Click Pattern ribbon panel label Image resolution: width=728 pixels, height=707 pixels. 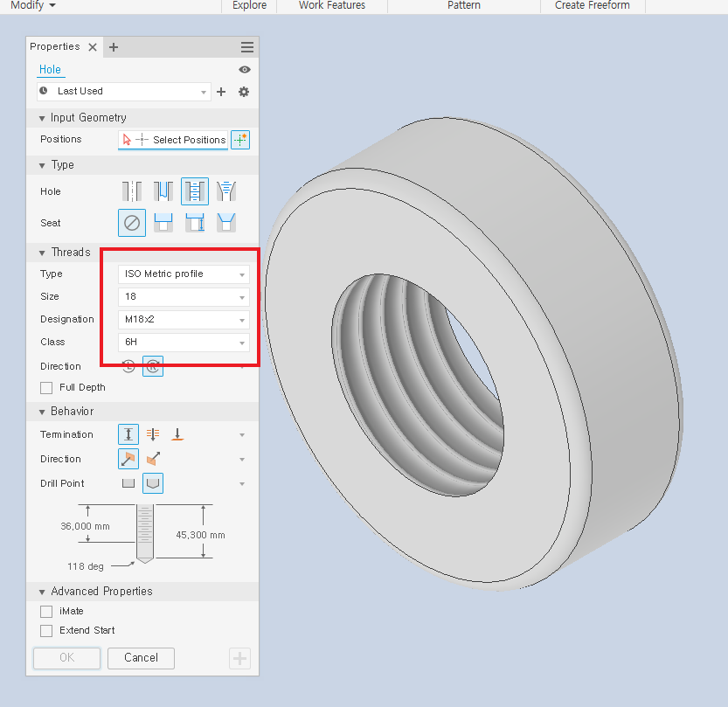pyautogui.click(x=464, y=5)
